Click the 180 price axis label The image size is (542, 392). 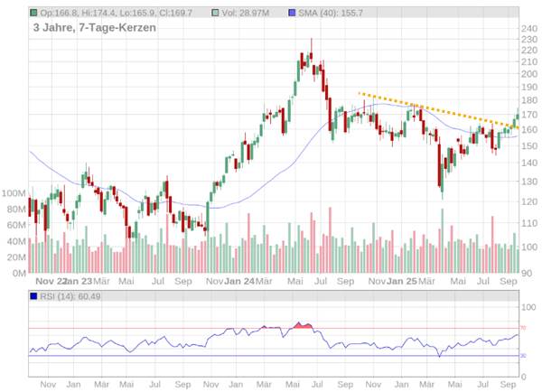[528, 100]
